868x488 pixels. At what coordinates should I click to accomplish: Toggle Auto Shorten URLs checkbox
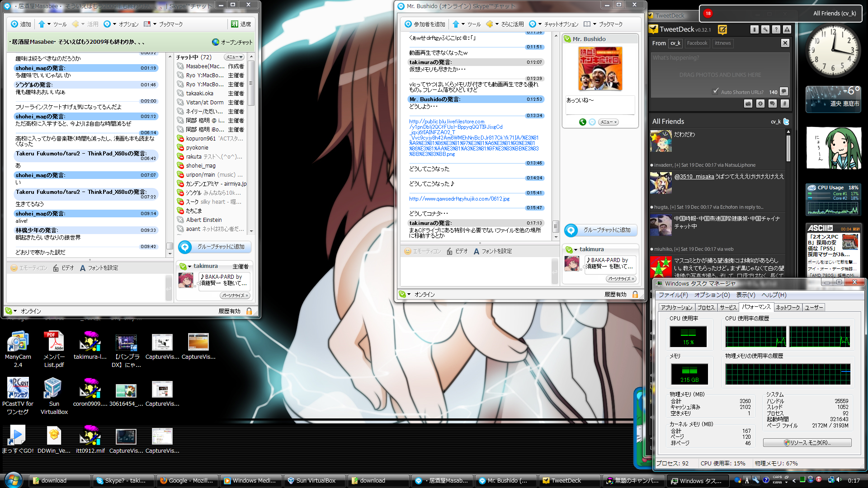(x=716, y=91)
